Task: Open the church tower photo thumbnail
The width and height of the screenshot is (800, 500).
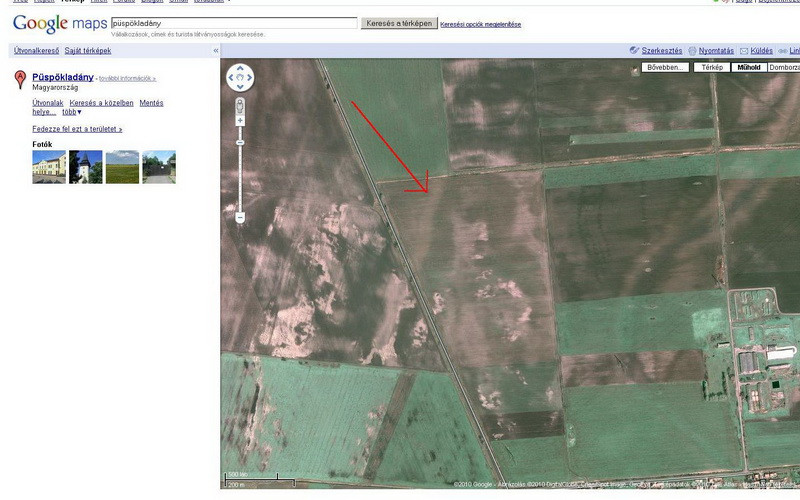Action: pos(86,167)
